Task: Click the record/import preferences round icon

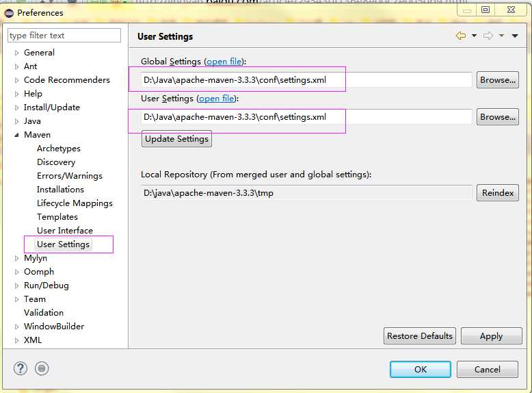Action: point(42,368)
